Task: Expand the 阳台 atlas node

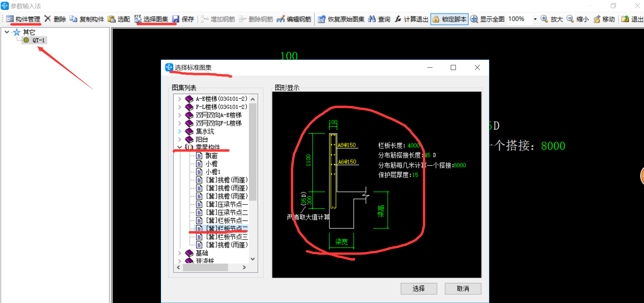Action: pos(180,139)
